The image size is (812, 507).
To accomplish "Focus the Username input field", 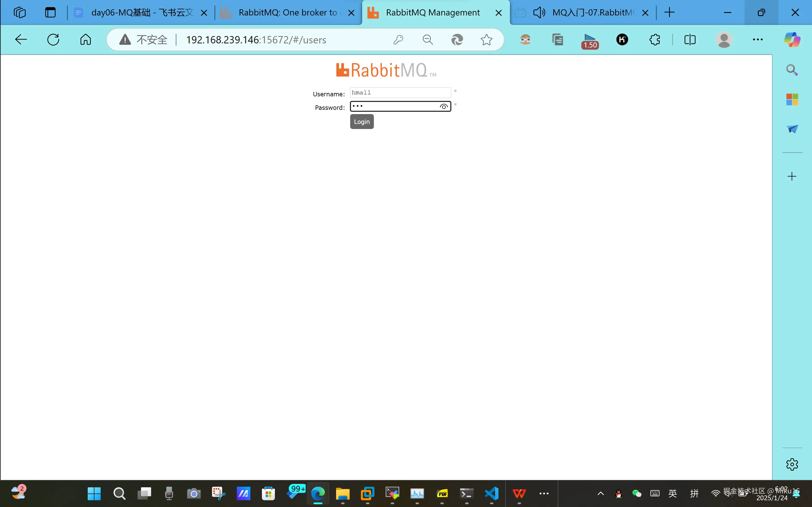I will point(400,93).
